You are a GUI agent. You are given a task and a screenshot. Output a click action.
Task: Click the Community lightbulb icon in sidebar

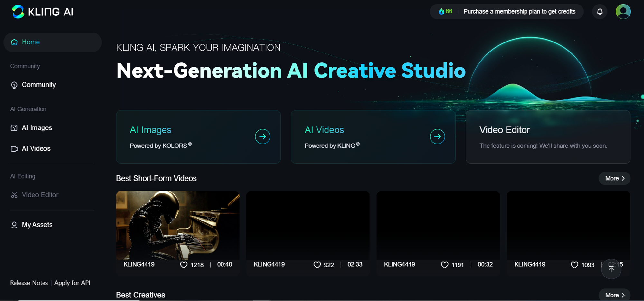(x=14, y=85)
